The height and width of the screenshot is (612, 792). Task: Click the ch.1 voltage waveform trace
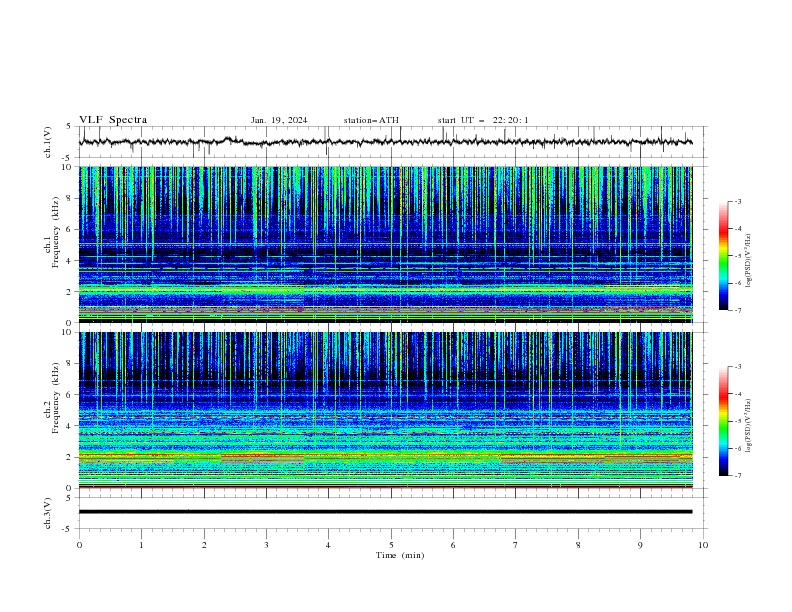point(385,142)
